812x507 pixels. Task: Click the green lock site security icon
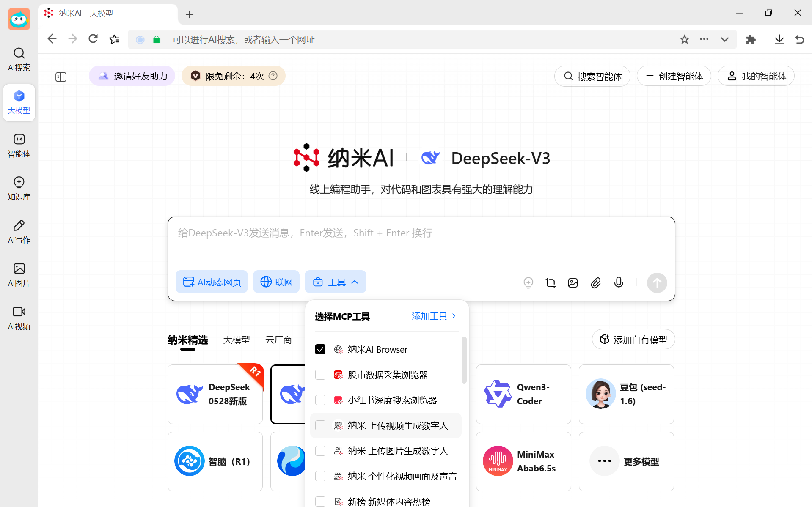[157, 39]
